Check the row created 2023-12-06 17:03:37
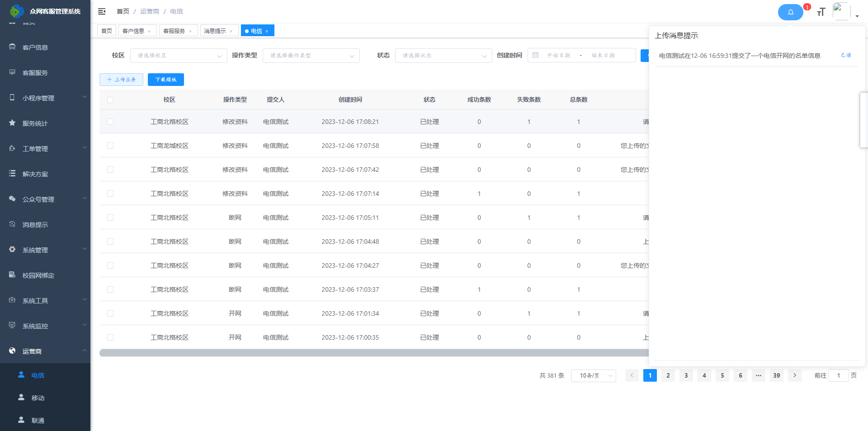This screenshot has width=868, height=431. (110, 289)
